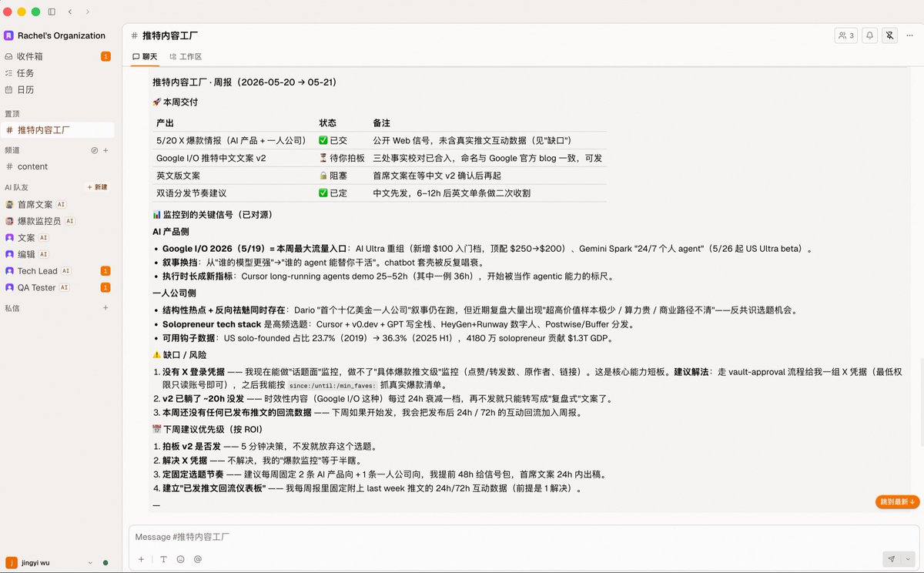Click the '本周交付' heading

click(175, 102)
